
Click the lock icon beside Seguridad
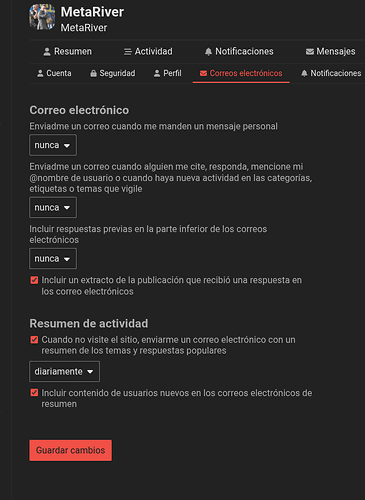94,73
